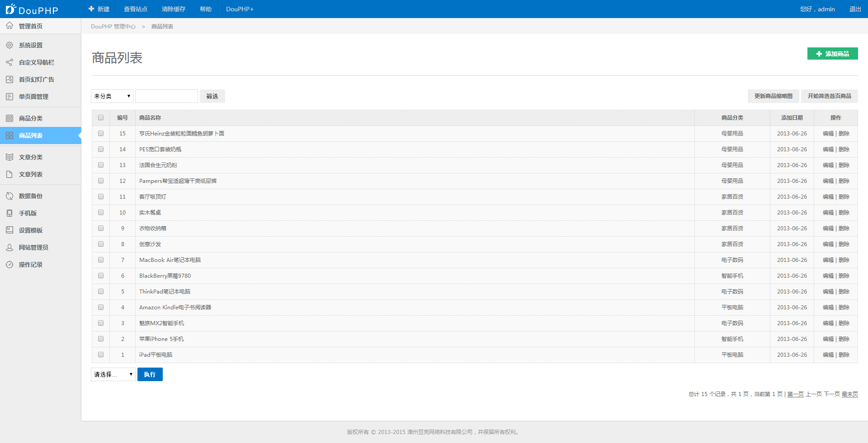This screenshot has height=443, width=868.
Task: Click 下一页 pagination link
Action: pos(831,394)
